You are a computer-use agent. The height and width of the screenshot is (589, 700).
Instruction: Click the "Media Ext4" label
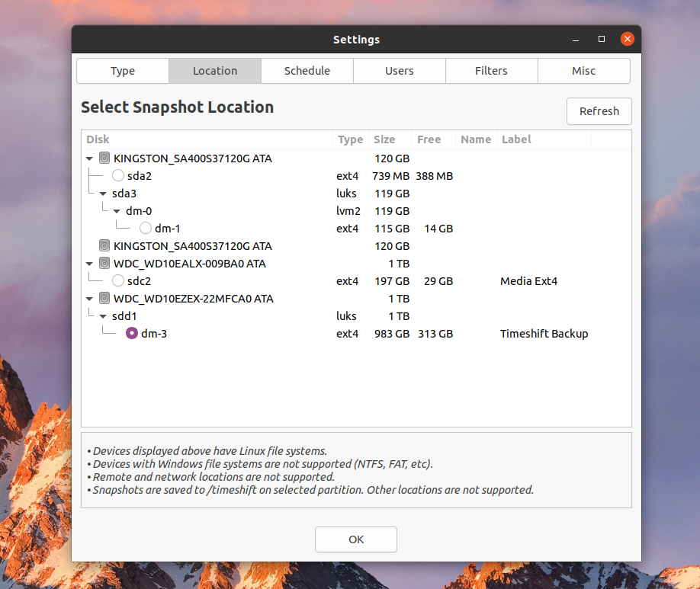528,282
